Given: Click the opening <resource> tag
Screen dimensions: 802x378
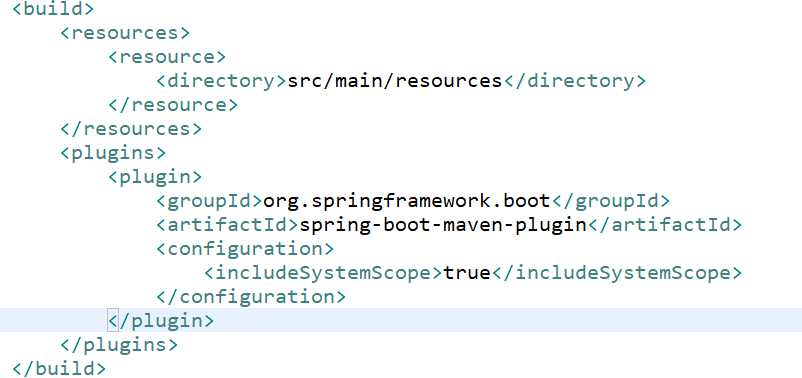Looking at the screenshot, I should click(167, 57).
